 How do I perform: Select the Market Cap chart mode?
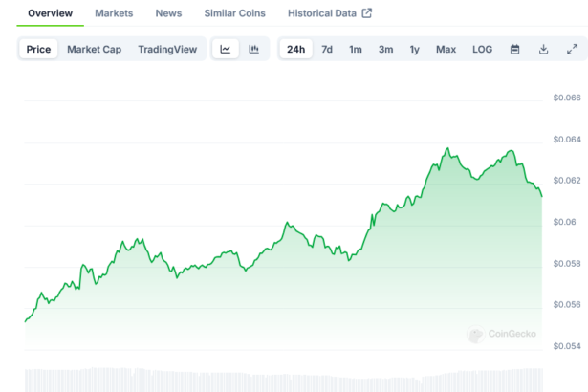click(94, 49)
